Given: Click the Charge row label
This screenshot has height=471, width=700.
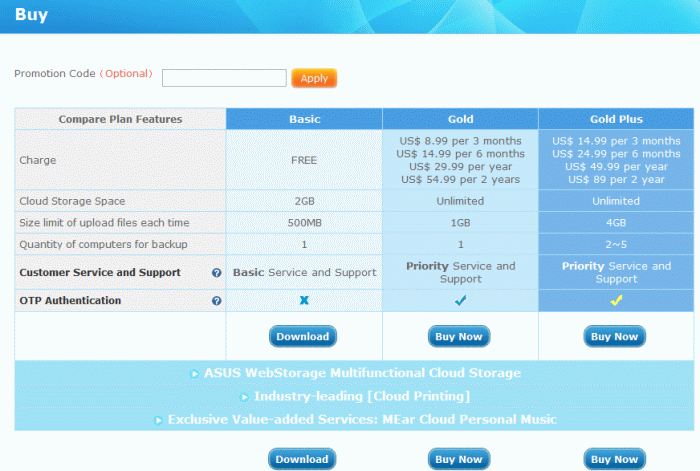Looking at the screenshot, I should pos(38,160).
